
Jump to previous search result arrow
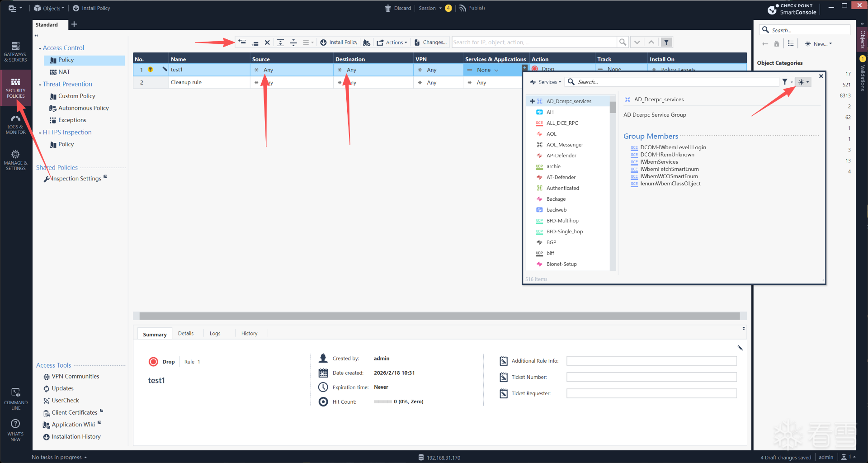651,42
